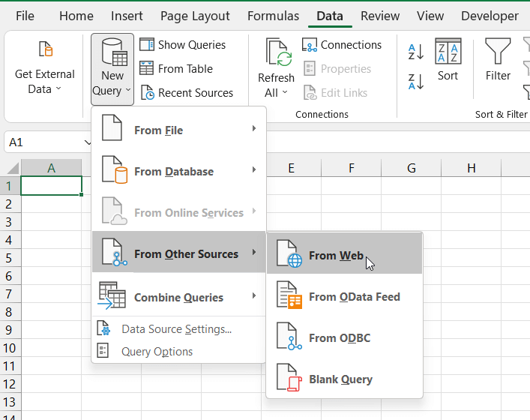Sort descending with Z to A icon
This screenshot has width=530, height=420.
tap(416, 82)
